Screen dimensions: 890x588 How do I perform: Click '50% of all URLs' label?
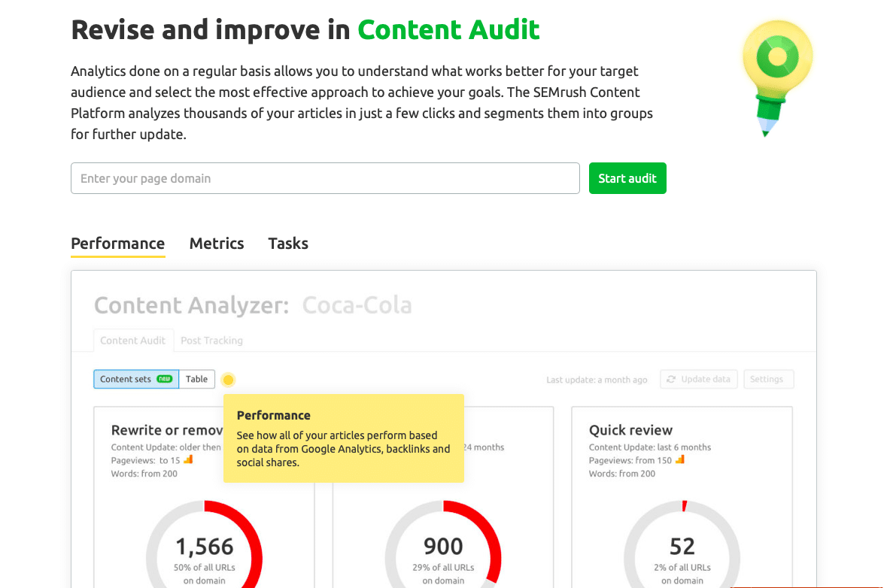[205, 568]
